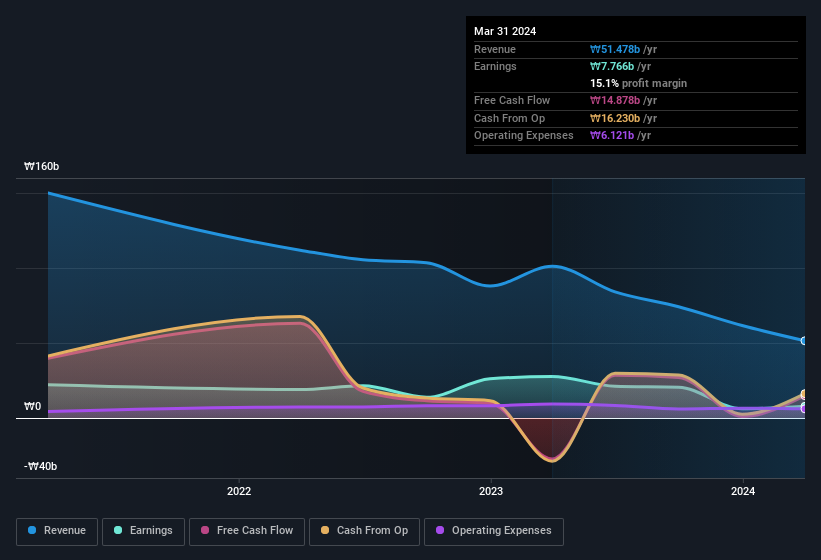Click the 15.1% profit margin text
The image size is (821, 560).
[638, 83]
